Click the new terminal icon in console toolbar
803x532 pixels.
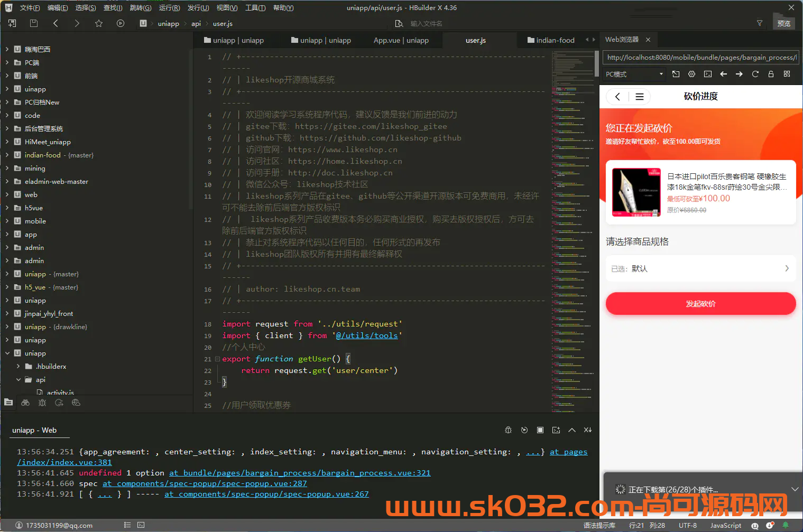click(556, 430)
